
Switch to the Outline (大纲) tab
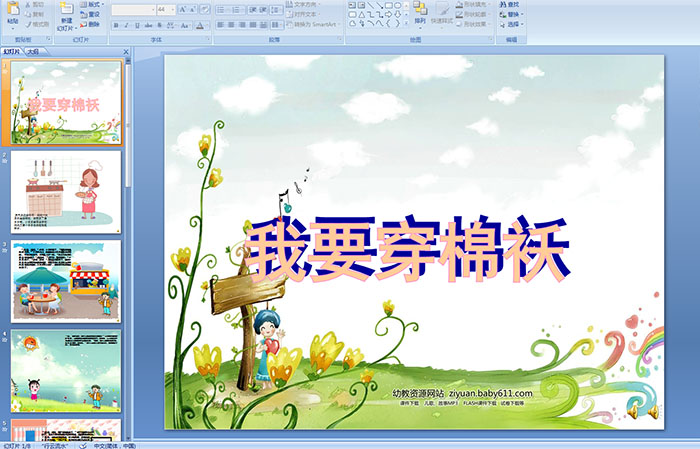coord(33,50)
